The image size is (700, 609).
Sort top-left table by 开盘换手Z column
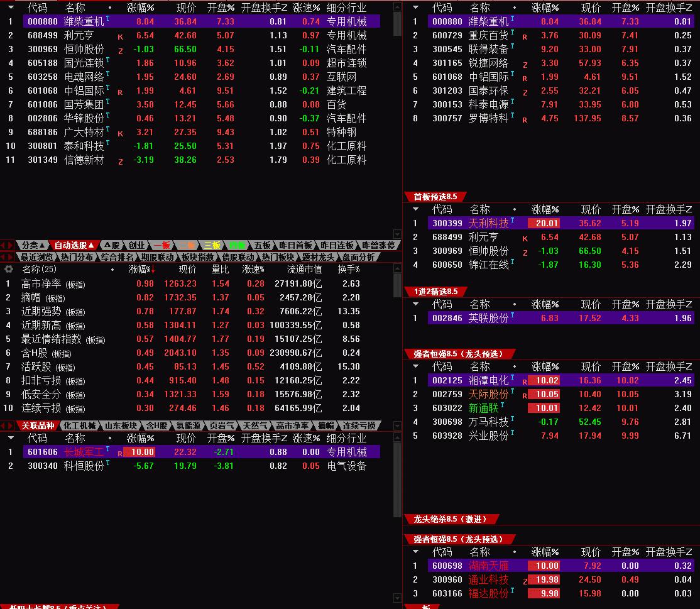(x=264, y=8)
